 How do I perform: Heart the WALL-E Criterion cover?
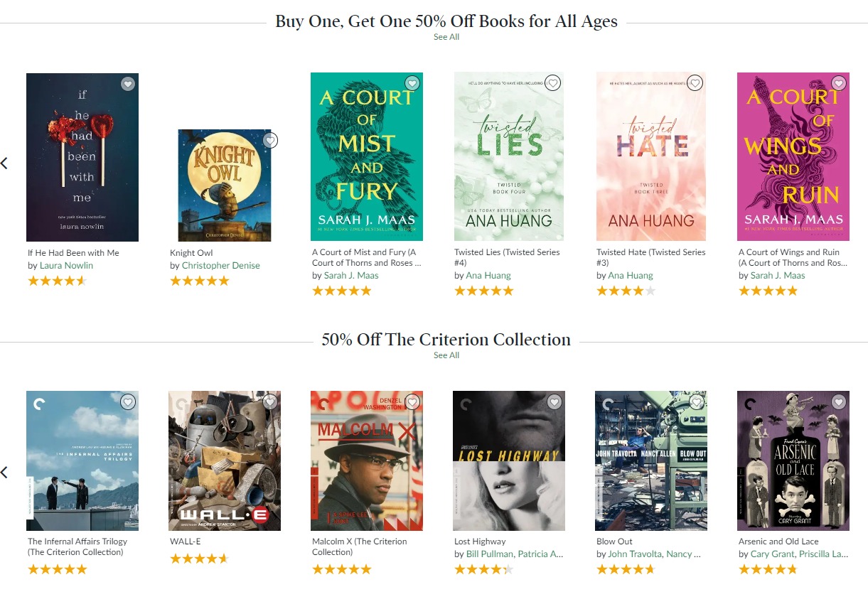(270, 402)
